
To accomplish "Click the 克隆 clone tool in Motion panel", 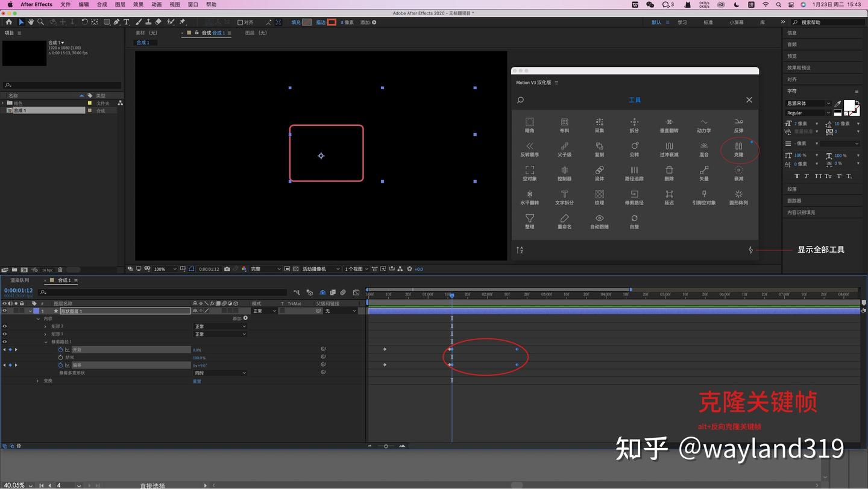I will click(x=738, y=149).
